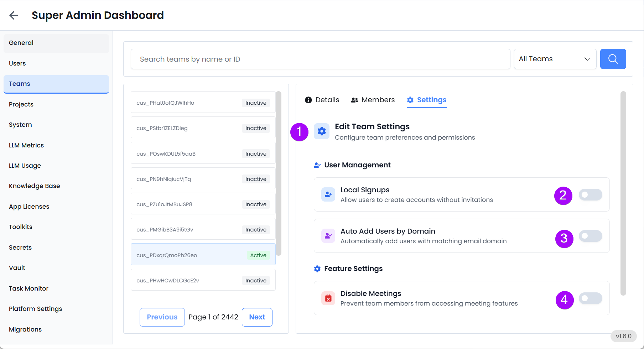This screenshot has width=644, height=349.
Task: Select Teams in the sidebar
Action: 56,84
